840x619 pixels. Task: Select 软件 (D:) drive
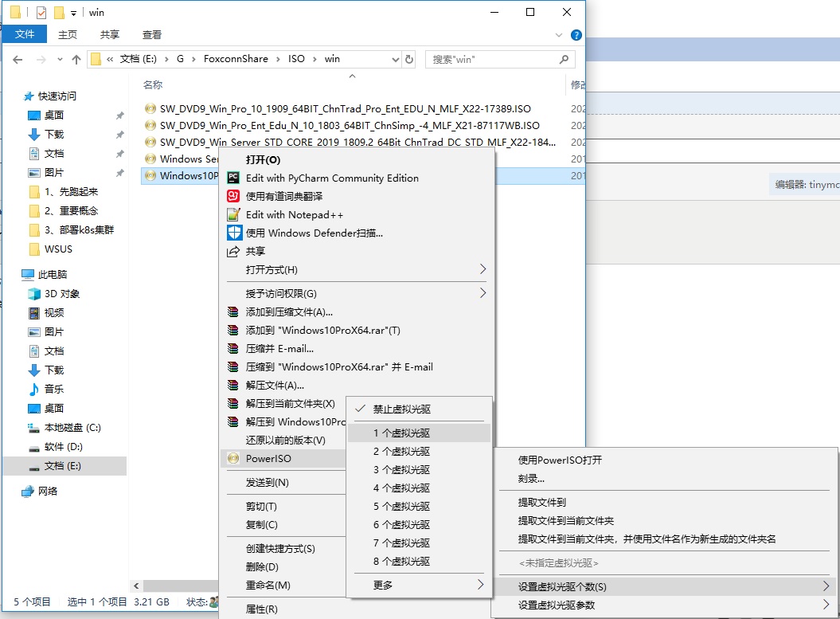tap(55, 446)
